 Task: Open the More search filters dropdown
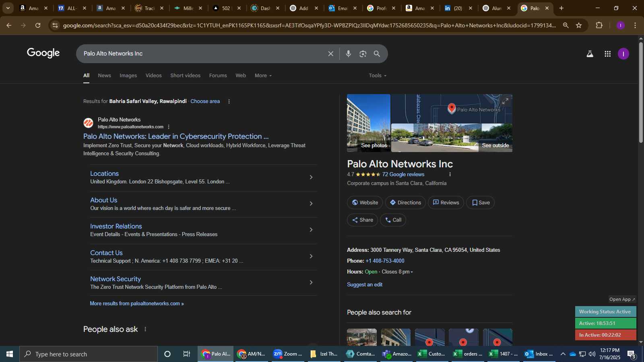tap(263, 76)
